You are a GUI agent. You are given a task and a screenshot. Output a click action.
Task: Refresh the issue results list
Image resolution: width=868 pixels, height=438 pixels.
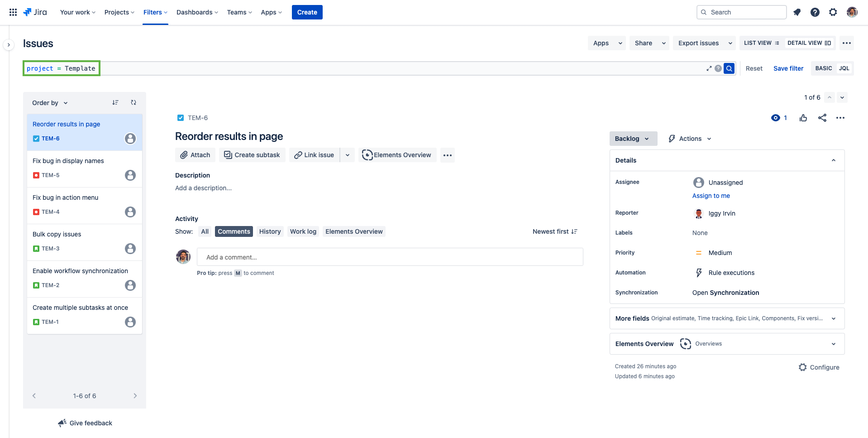point(134,103)
